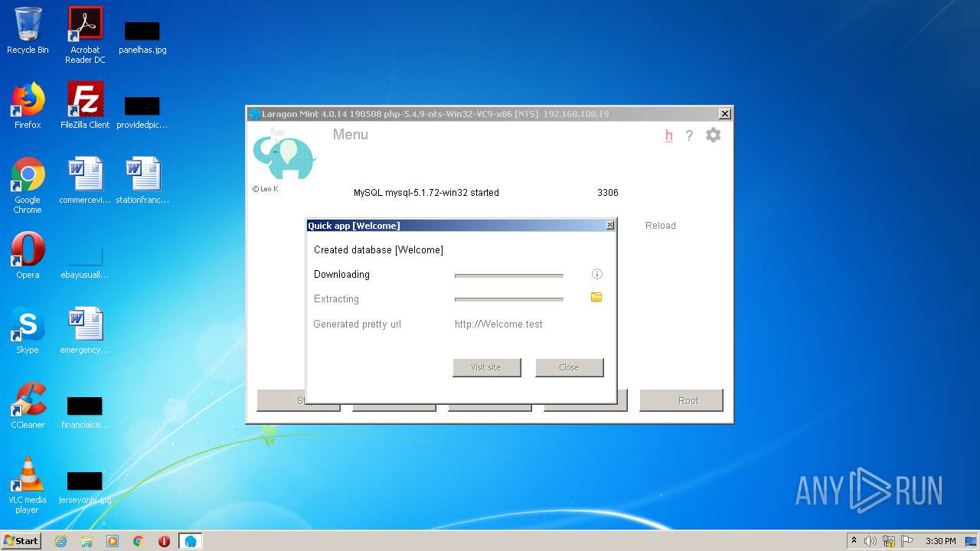Screen dimensions: 980x551
Task: Select VLC media player desktop shortcut
Action: coord(28,485)
